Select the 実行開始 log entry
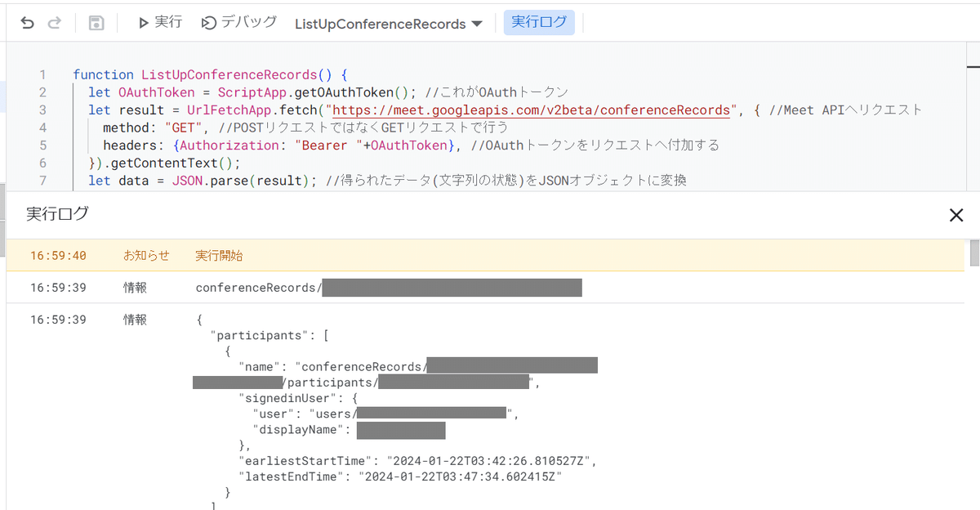Screen dimensions: 980x510 [x=219, y=256]
